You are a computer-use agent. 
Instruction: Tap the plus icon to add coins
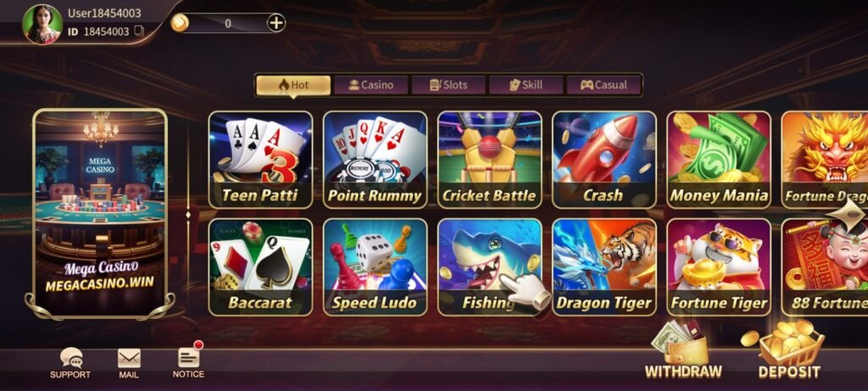[275, 23]
